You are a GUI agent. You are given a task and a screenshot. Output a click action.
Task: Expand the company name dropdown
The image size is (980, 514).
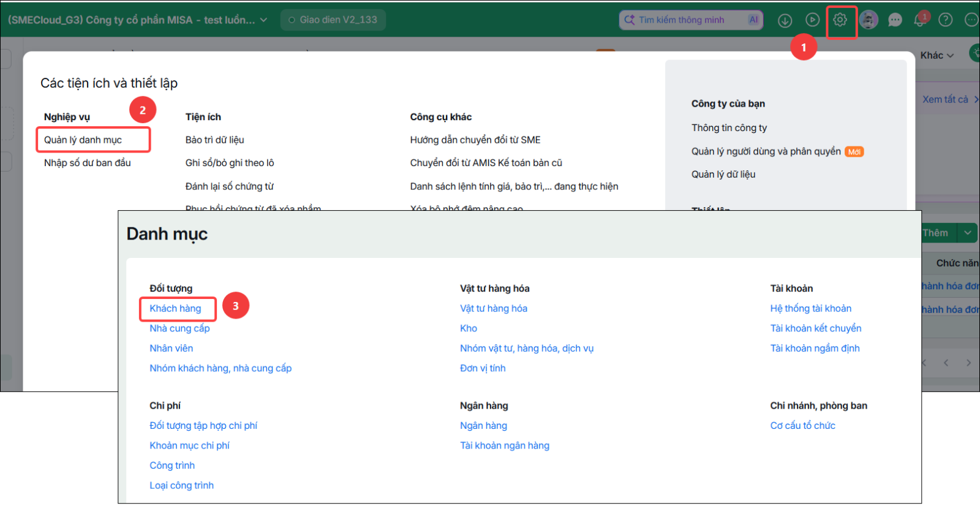pos(263,20)
